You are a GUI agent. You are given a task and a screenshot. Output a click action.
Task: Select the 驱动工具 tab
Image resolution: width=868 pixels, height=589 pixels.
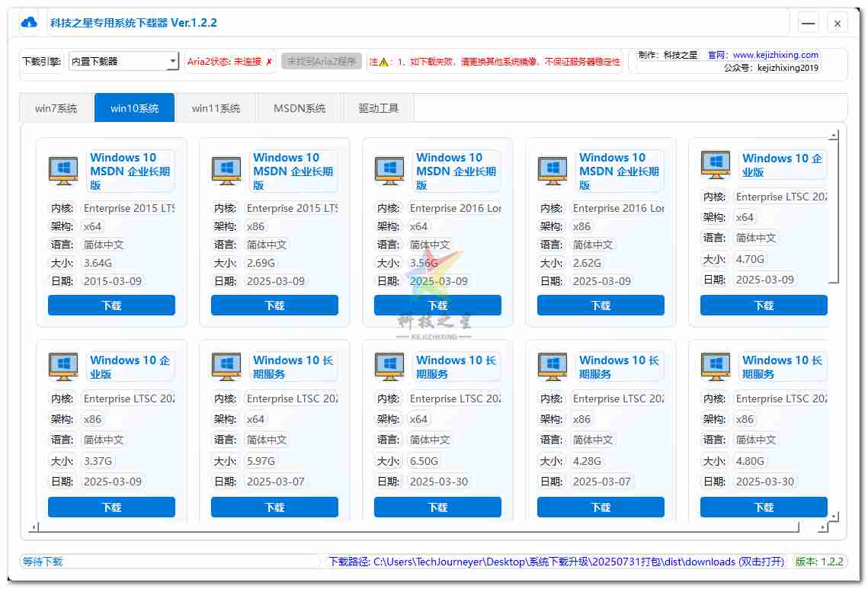pyautogui.click(x=379, y=108)
